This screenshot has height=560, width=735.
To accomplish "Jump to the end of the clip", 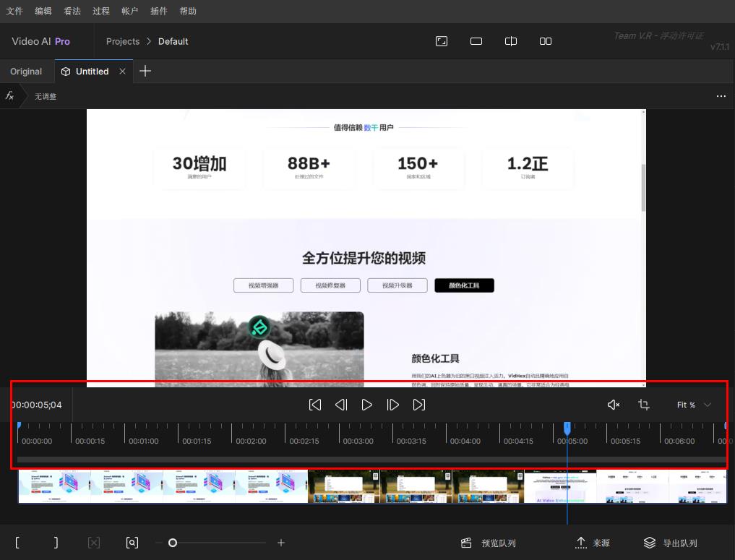I will (x=419, y=405).
